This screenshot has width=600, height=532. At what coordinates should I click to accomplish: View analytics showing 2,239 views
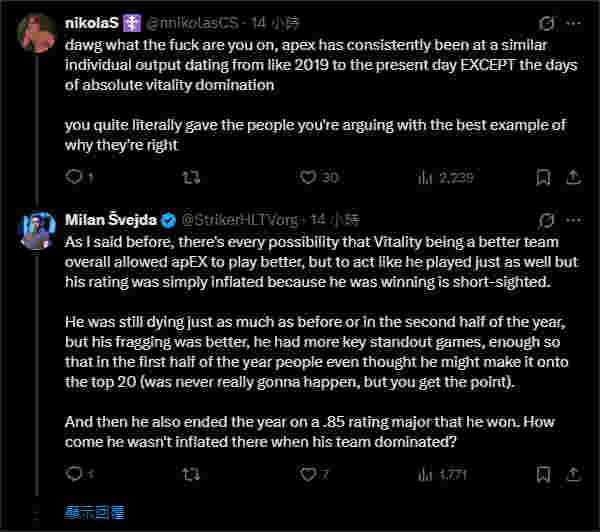pos(423,178)
